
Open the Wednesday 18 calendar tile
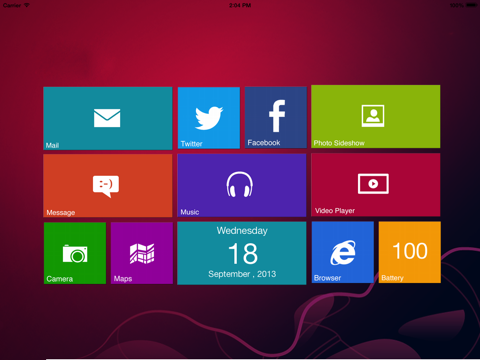click(242, 253)
